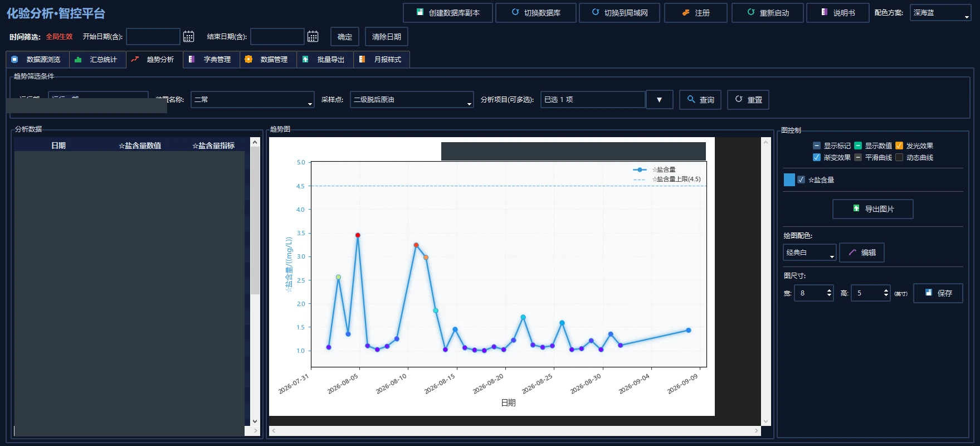
Task: Toggle the 显示数值 checkbox
Action: [x=858, y=146]
